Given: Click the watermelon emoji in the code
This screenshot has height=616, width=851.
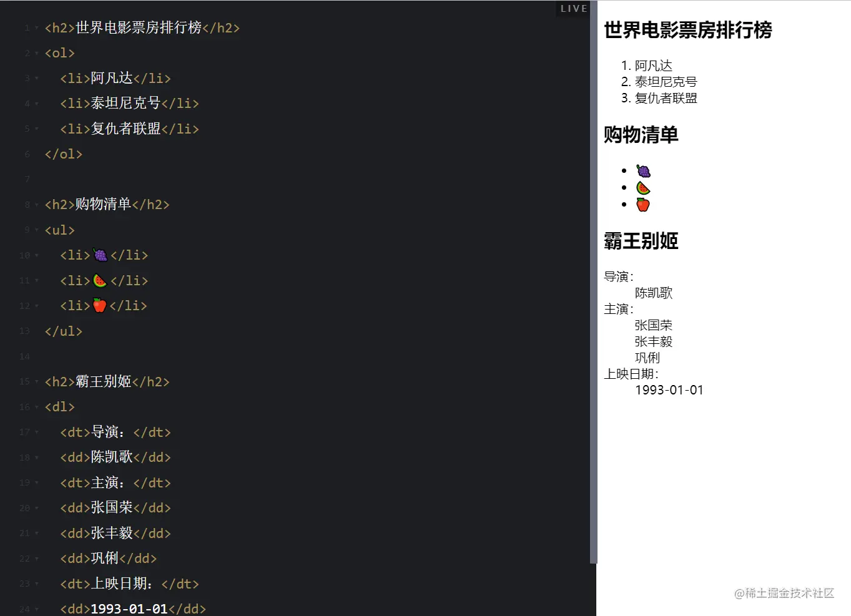Looking at the screenshot, I should click(x=100, y=280).
